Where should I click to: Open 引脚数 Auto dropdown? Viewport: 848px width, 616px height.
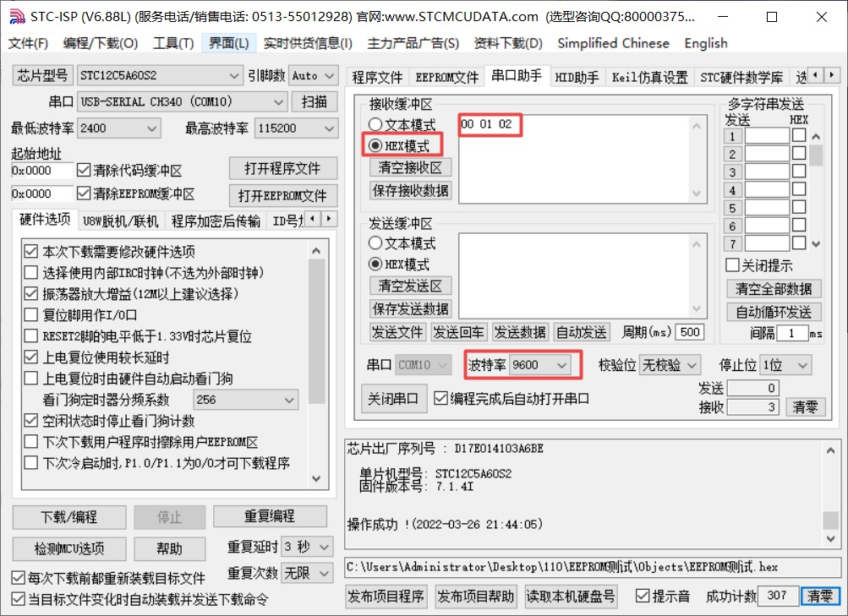click(314, 76)
